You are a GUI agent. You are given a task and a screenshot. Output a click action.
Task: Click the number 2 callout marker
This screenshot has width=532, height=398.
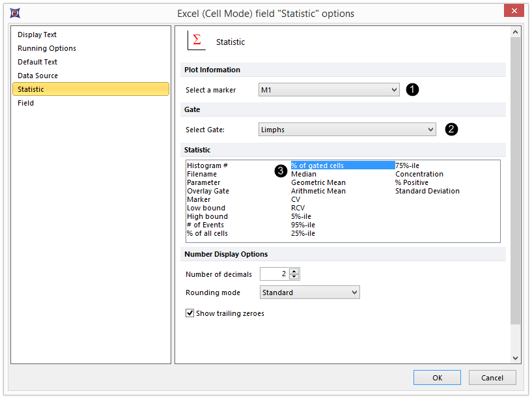coord(451,130)
